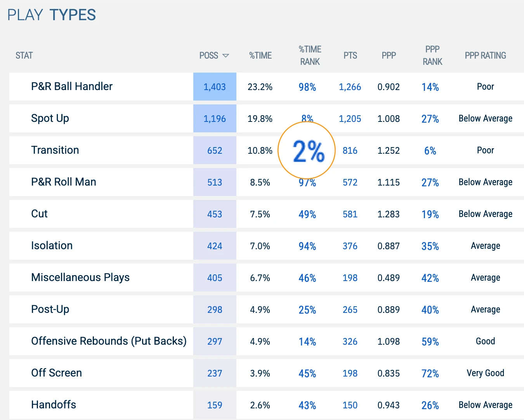Open P&R Ball Handler possessions 1,403
Screen dimensions: 524x420
(215, 87)
